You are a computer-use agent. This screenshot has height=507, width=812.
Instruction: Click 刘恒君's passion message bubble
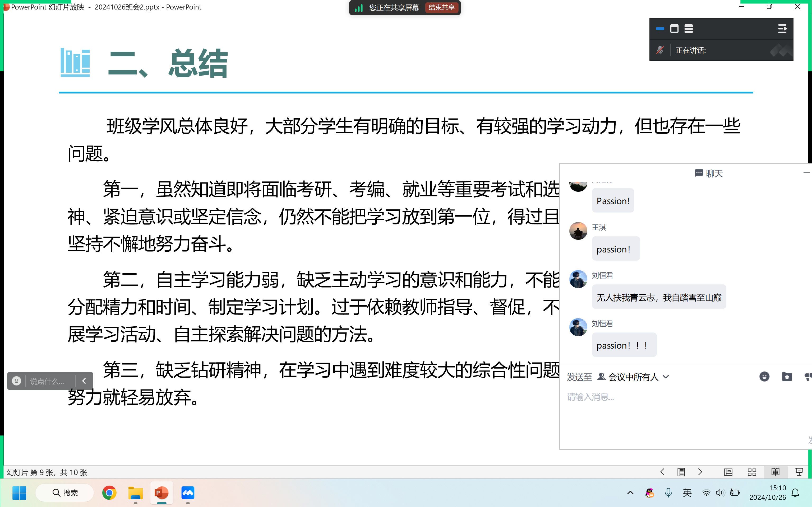(624, 345)
